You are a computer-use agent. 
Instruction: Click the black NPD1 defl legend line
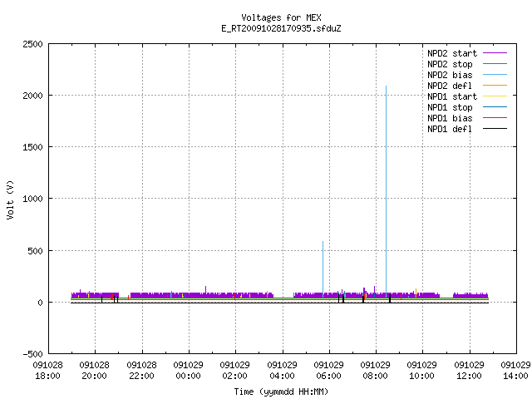pyautogui.click(x=495, y=129)
